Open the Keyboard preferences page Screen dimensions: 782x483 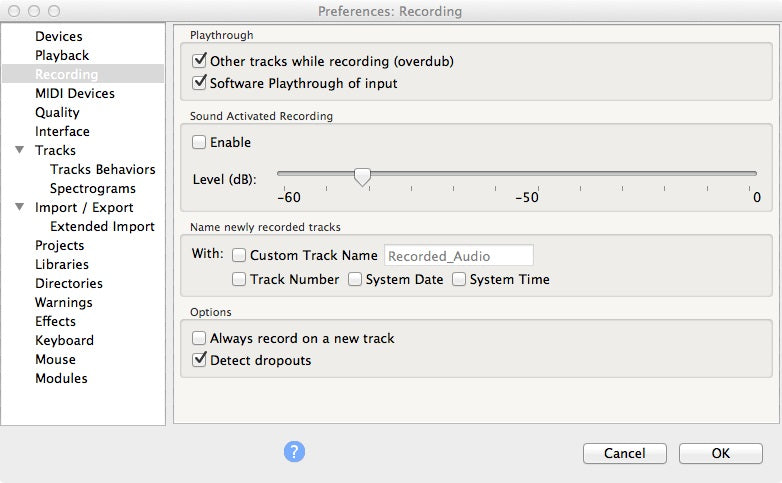[64, 340]
